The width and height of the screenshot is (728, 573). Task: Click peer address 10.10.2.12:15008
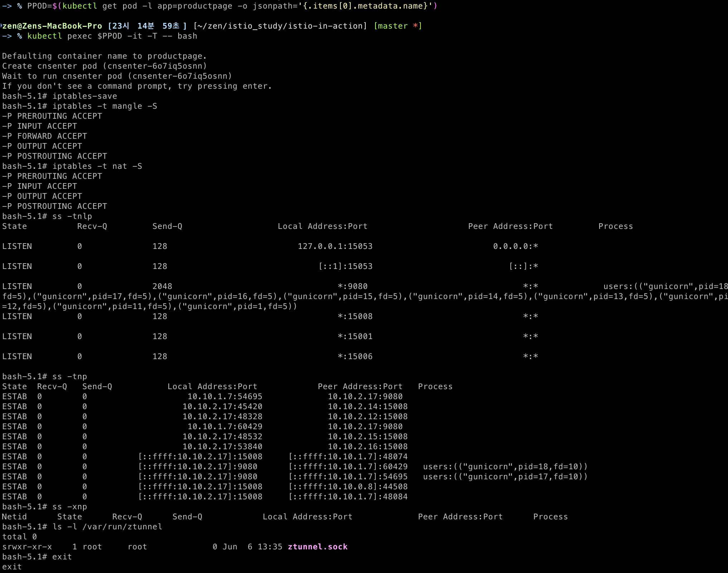coord(368,417)
